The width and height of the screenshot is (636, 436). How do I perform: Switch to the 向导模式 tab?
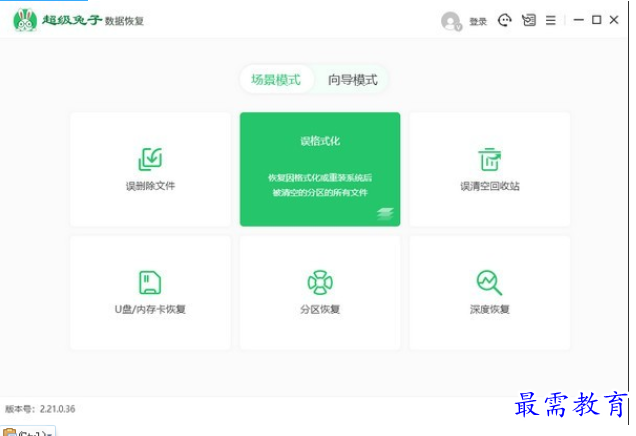352,79
